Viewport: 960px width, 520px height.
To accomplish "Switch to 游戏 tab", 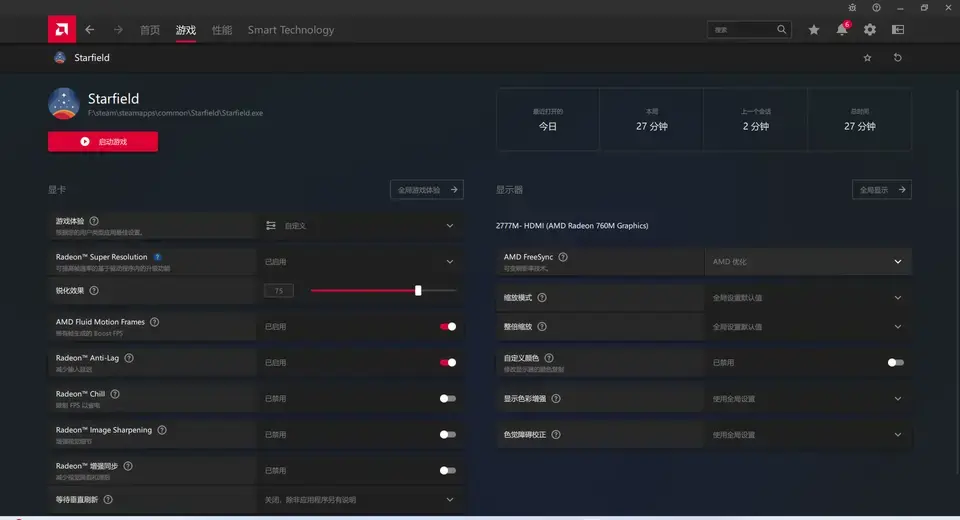I will 186,30.
